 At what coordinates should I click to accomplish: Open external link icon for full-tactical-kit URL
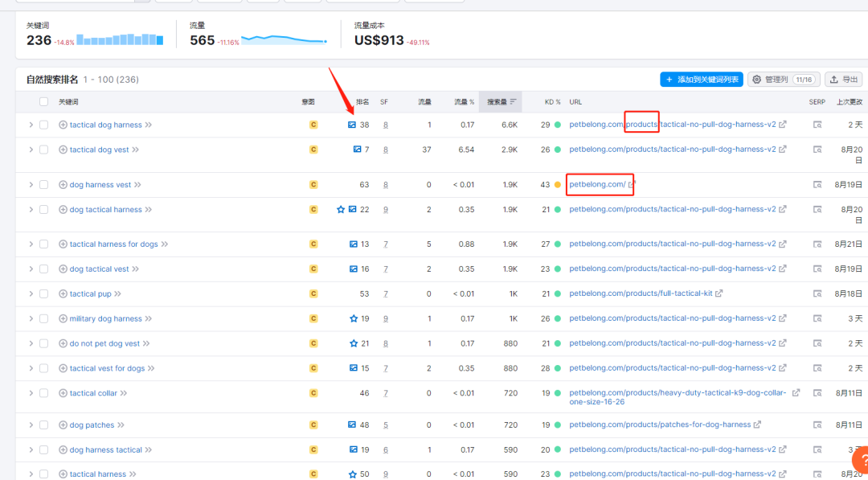[719, 293]
